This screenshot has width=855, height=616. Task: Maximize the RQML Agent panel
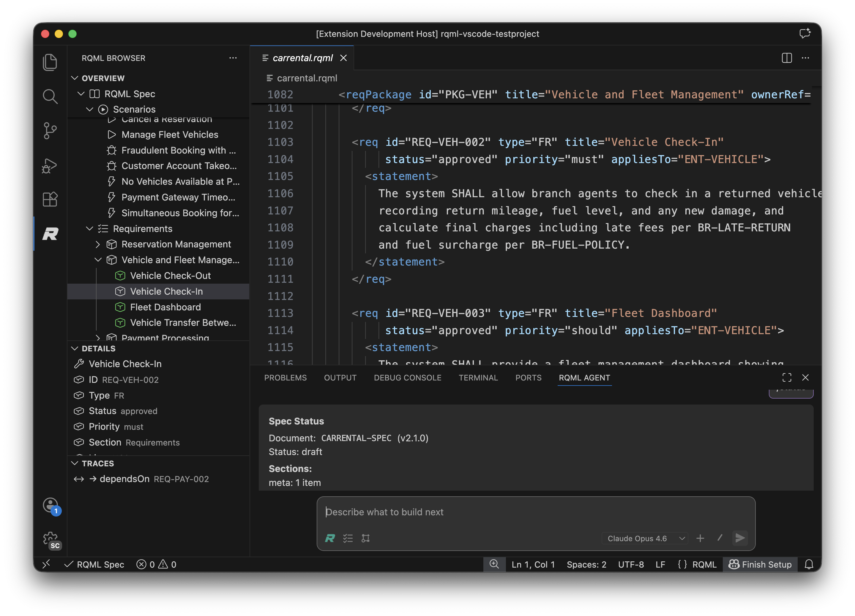[787, 378]
